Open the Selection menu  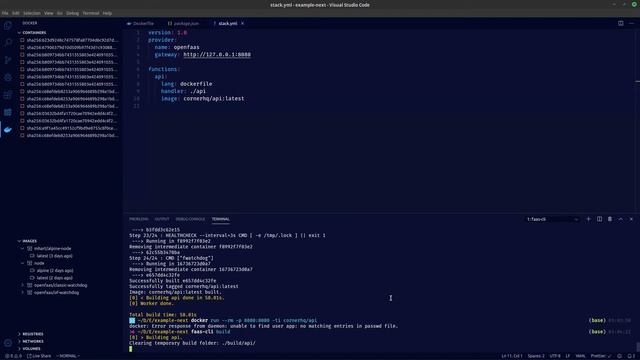point(32,13)
